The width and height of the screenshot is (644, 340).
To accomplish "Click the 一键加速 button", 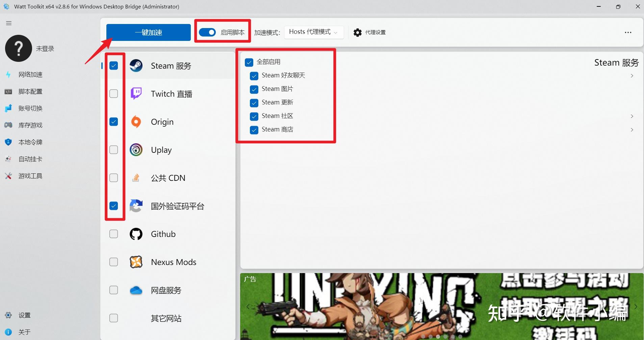I will (149, 32).
